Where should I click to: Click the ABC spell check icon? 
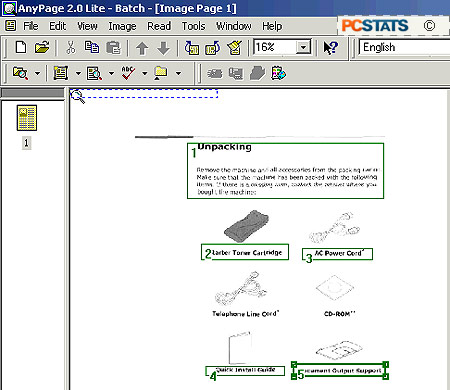tap(128, 73)
